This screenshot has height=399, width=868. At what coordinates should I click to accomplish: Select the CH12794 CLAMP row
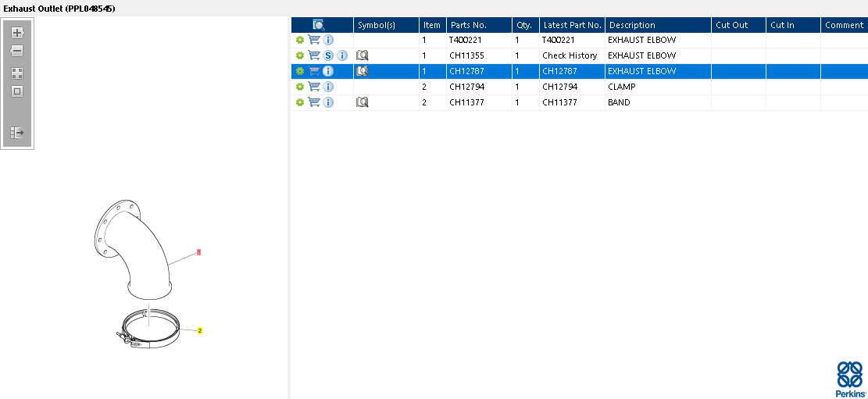coord(579,87)
